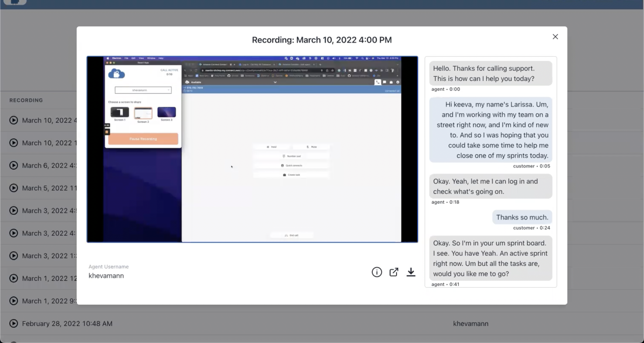Click the recorded screen video player
644x343 pixels.
(x=252, y=149)
